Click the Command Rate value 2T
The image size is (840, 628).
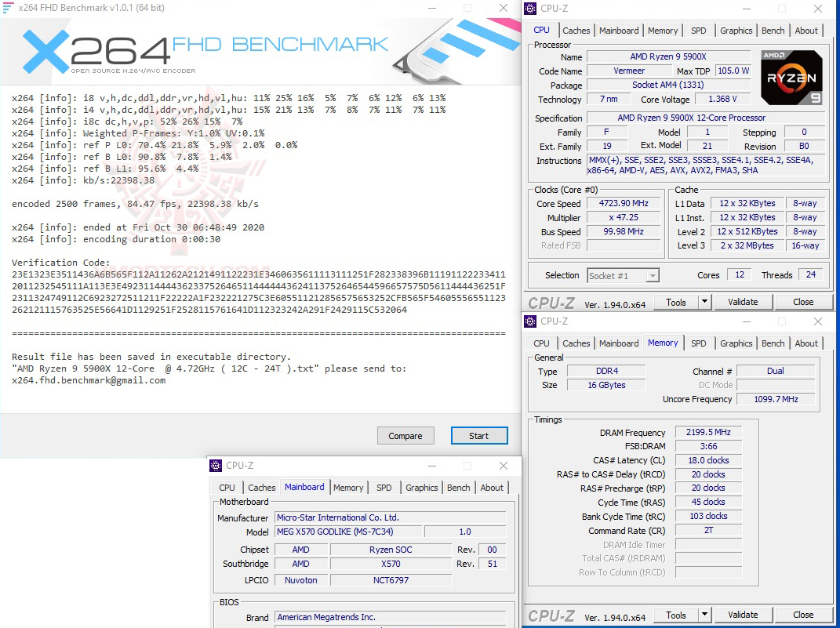click(708, 530)
